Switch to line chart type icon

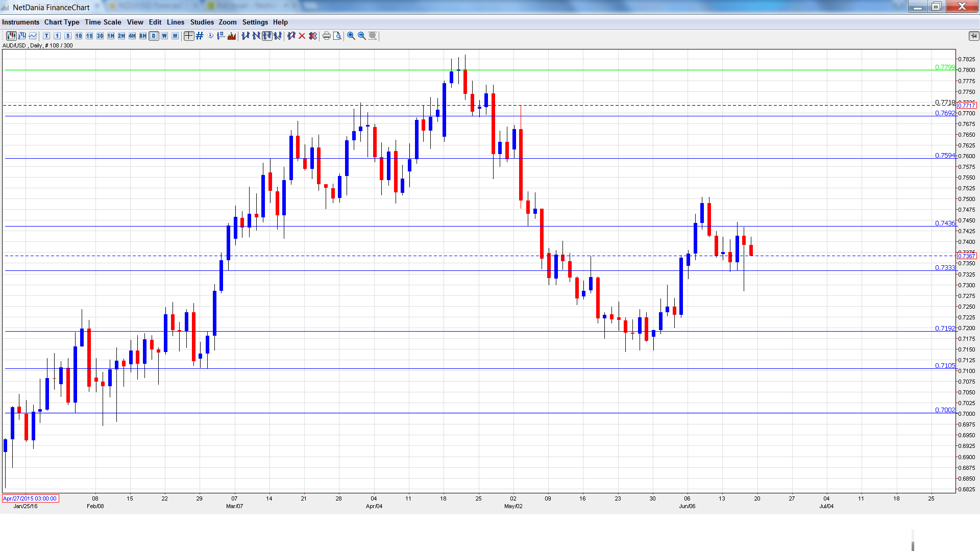coord(33,36)
